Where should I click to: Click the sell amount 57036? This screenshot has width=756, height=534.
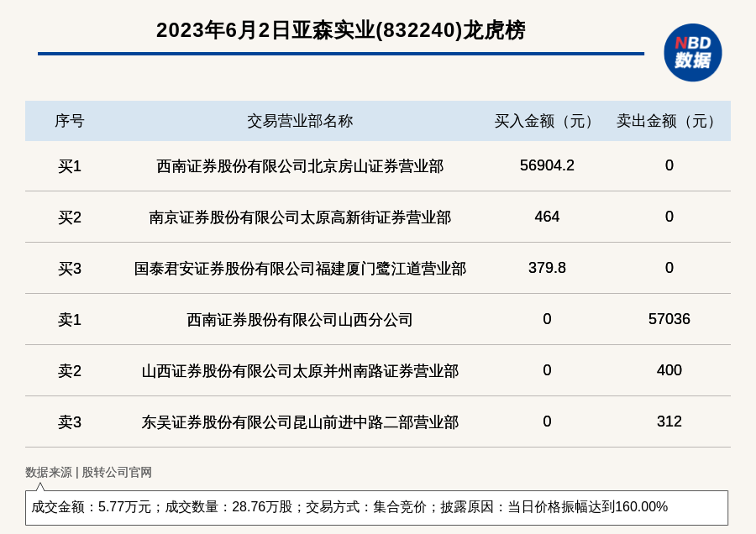pyautogui.click(x=669, y=319)
